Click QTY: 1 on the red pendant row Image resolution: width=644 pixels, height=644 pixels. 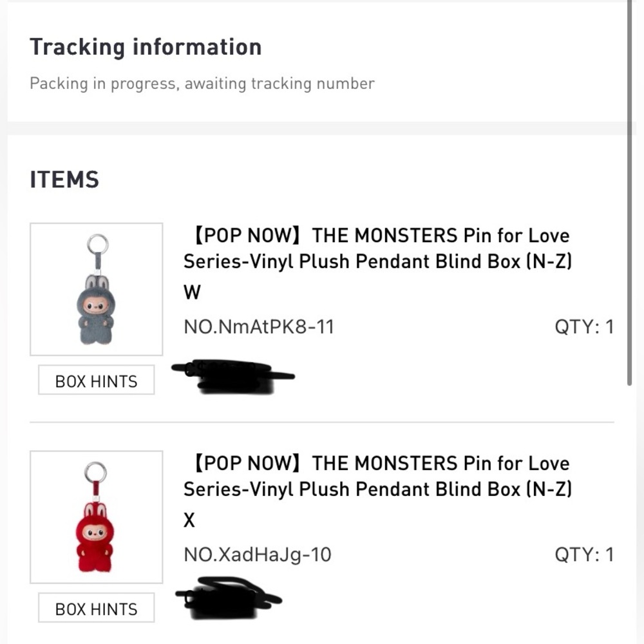[584, 554]
